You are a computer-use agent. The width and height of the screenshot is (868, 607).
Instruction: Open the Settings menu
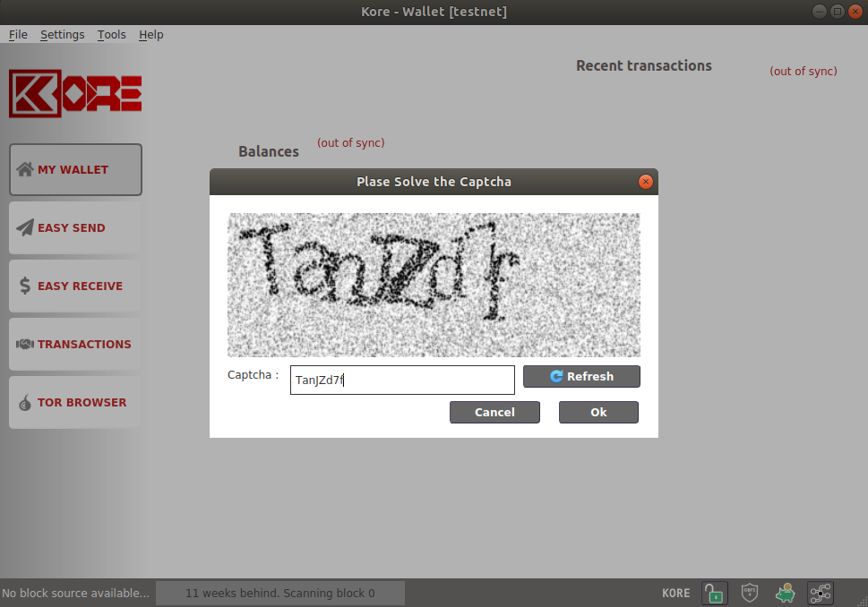(62, 34)
